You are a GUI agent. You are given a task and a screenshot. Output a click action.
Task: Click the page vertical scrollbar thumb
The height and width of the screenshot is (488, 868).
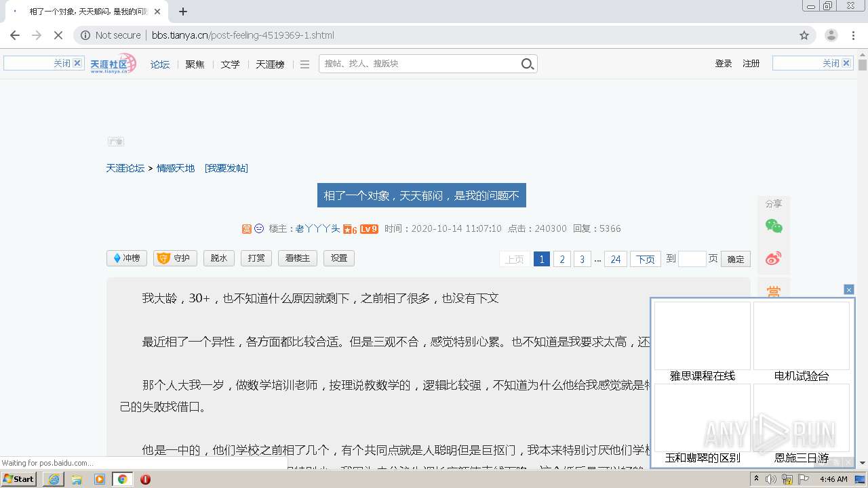click(x=863, y=66)
